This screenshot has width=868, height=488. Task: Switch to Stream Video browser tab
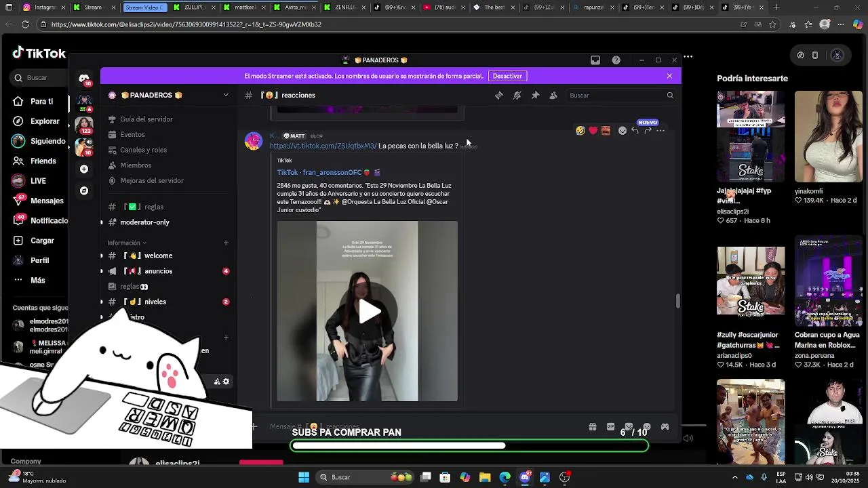(x=144, y=7)
